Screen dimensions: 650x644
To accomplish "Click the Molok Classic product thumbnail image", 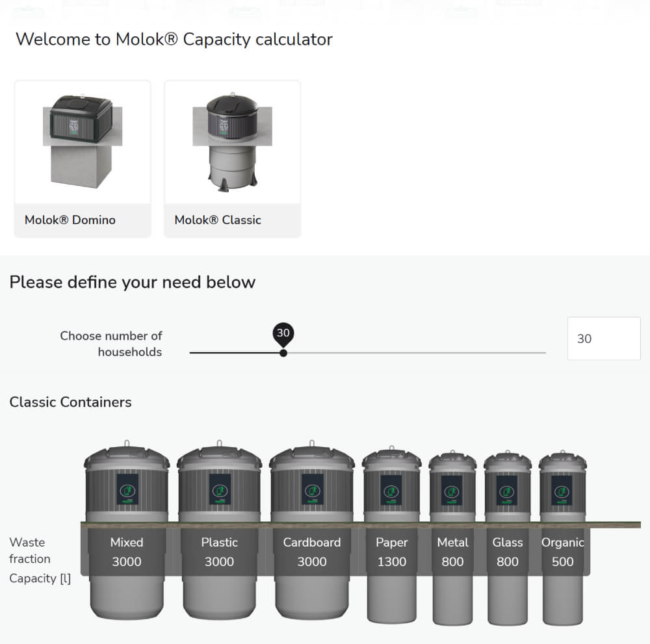I will (x=232, y=141).
